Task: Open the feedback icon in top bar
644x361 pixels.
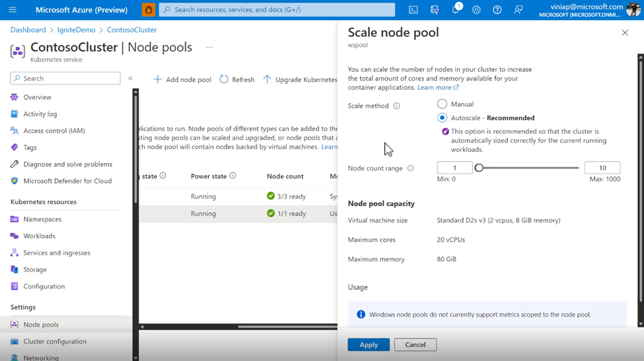Action: 519,9
